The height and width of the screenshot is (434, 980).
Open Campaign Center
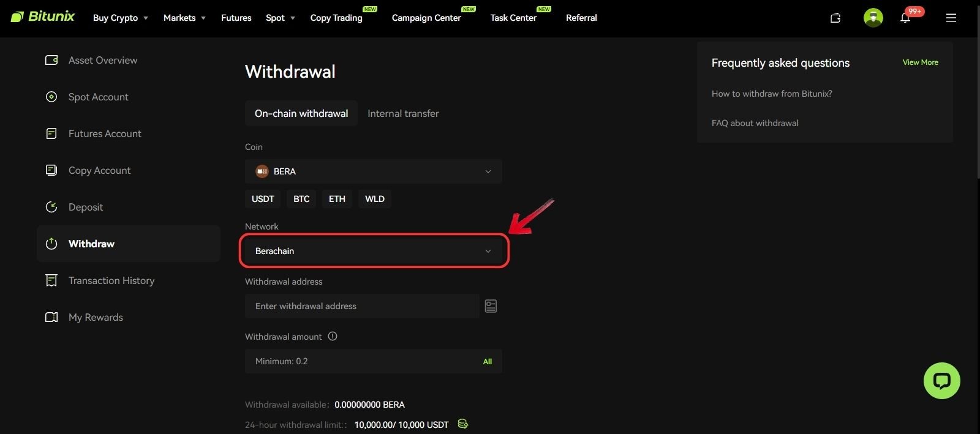426,18
